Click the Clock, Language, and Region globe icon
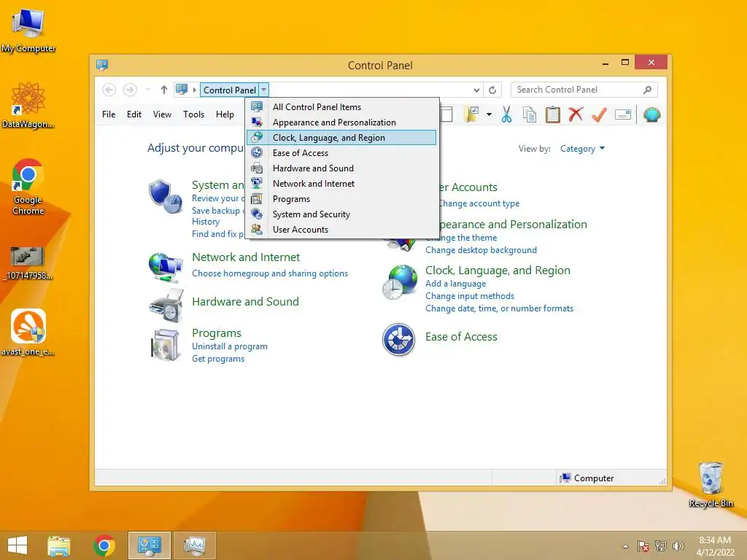This screenshot has height=560, width=747. click(x=400, y=282)
